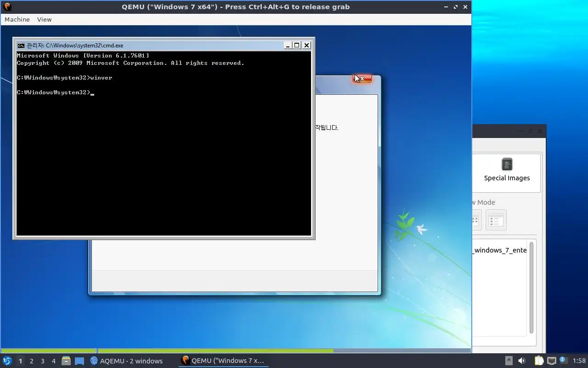Screen dimensions: 588x368
Task: Minimize the cmd.exe console window
Action: pos(288,45)
